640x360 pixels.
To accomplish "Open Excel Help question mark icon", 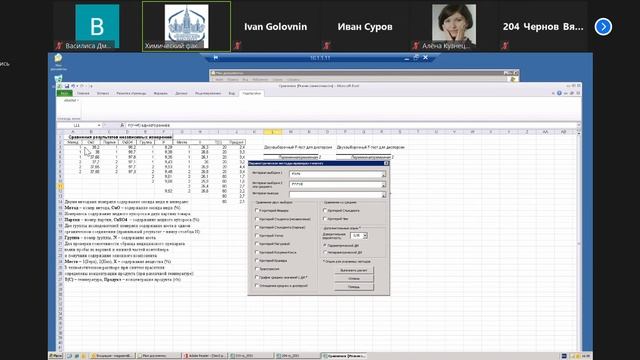I will pyautogui.click(x=559, y=93).
